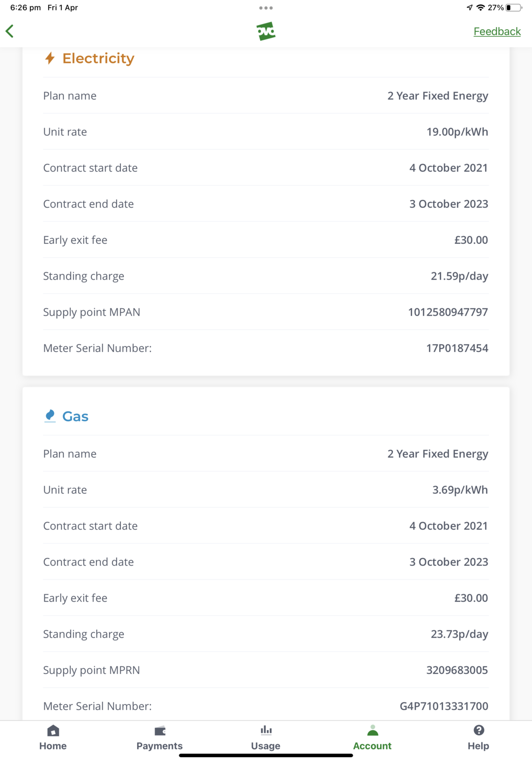
Task: Tap the electricity unit rate 19.00p/kWh
Action: tap(457, 132)
